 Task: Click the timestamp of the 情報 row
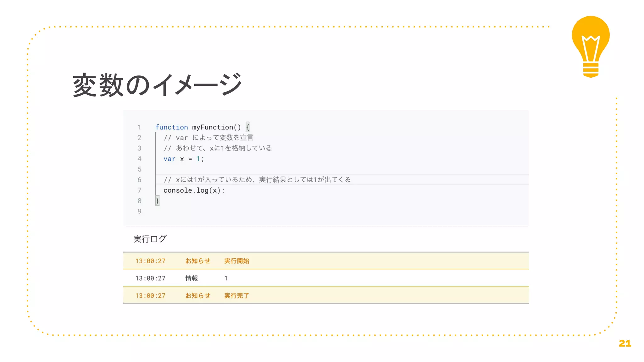(150, 278)
